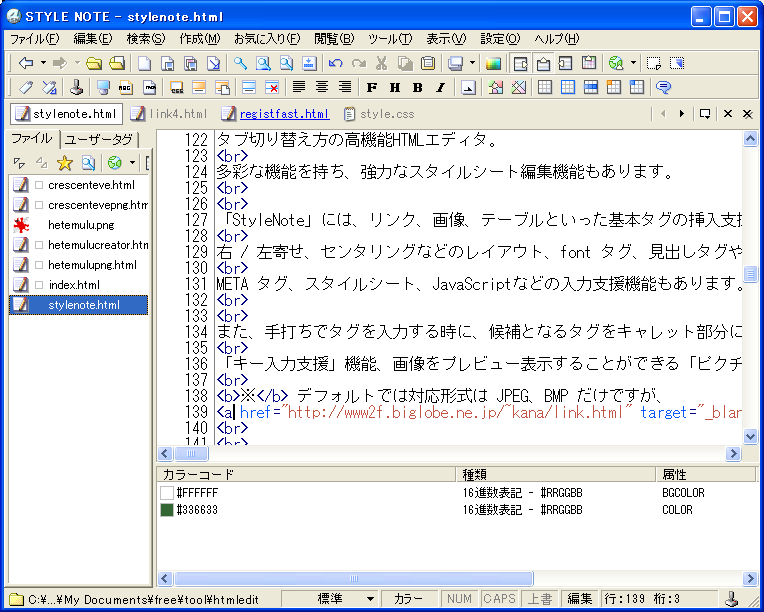Click the globe browser preview icon
The width and height of the screenshot is (764, 612).
pyautogui.click(x=616, y=63)
